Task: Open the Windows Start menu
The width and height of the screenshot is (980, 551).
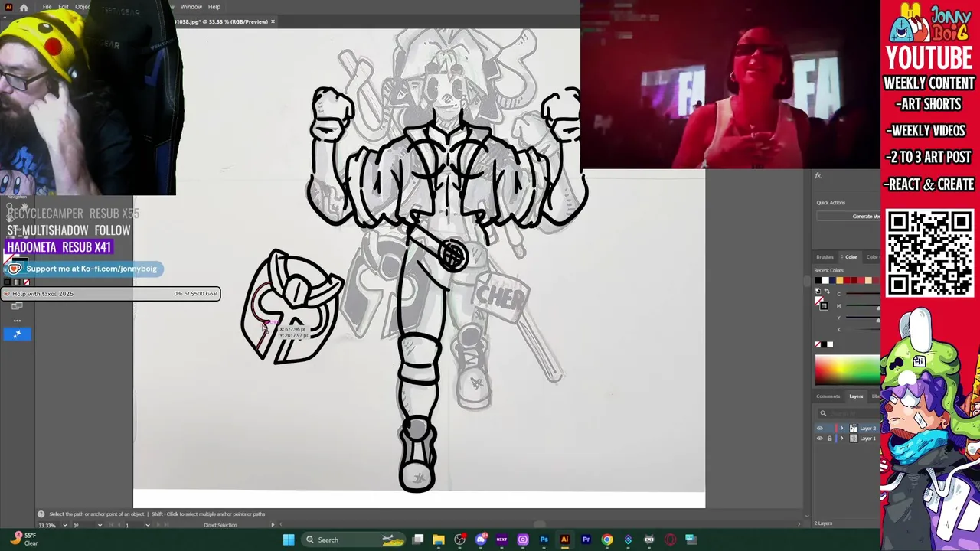Action: 289,540
